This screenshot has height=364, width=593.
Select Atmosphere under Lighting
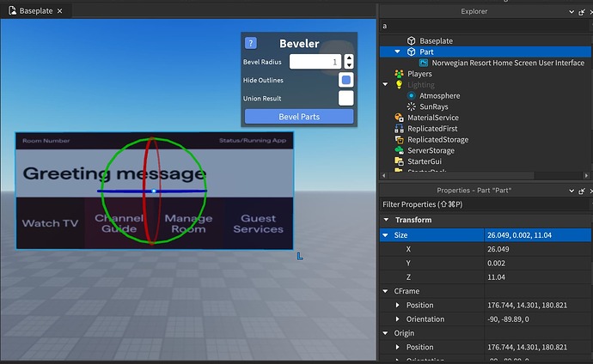439,95
